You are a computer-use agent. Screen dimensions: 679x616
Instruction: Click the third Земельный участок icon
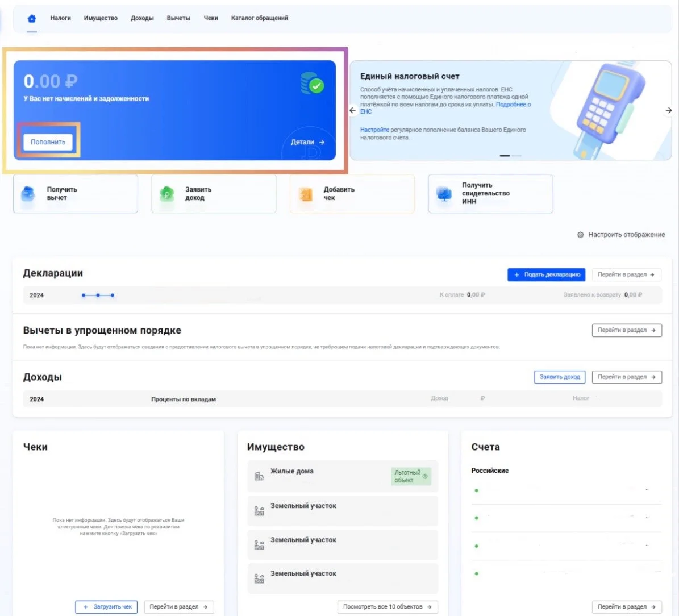[x=259, y=578]
